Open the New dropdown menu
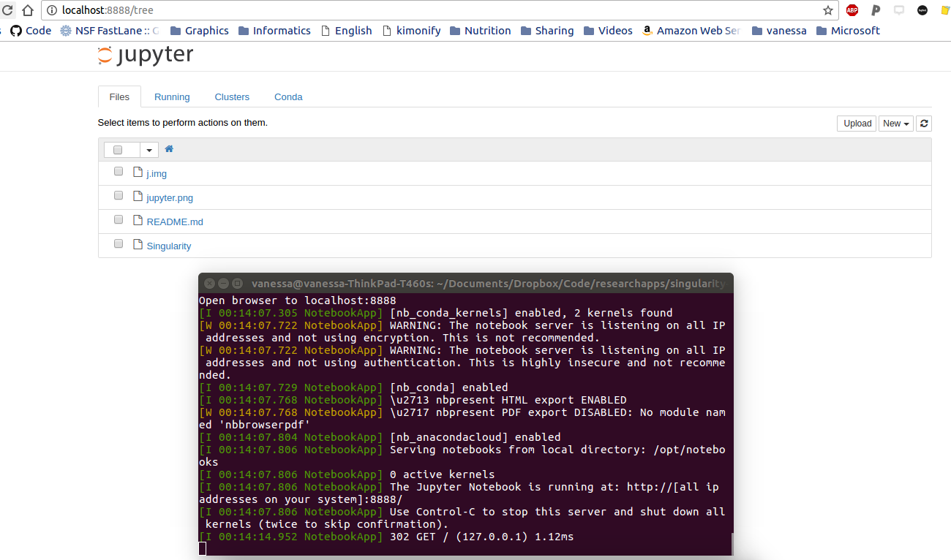 pos(896,124)
